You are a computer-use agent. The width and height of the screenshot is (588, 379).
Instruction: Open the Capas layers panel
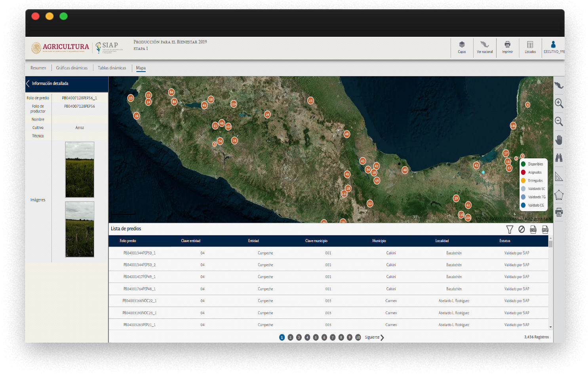click(x=462, y=47)
